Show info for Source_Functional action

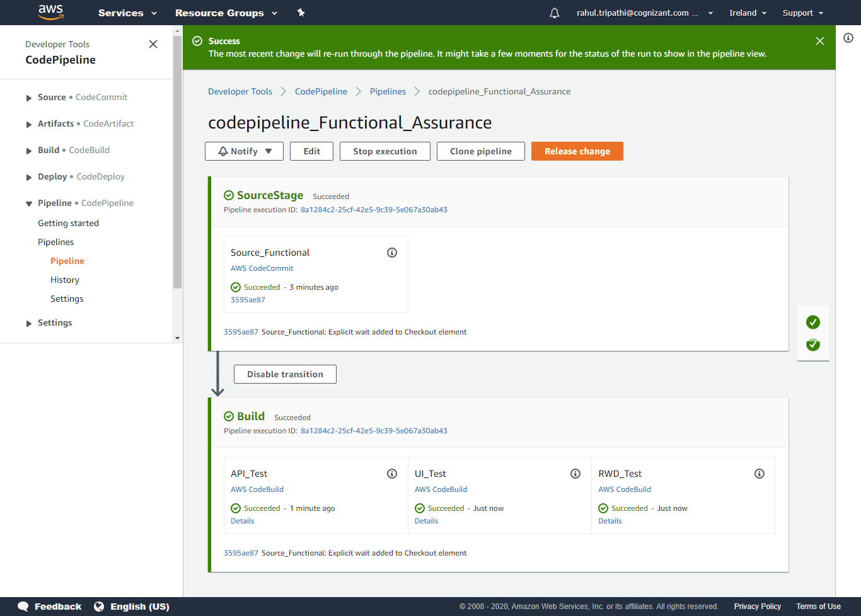[392, 253]
